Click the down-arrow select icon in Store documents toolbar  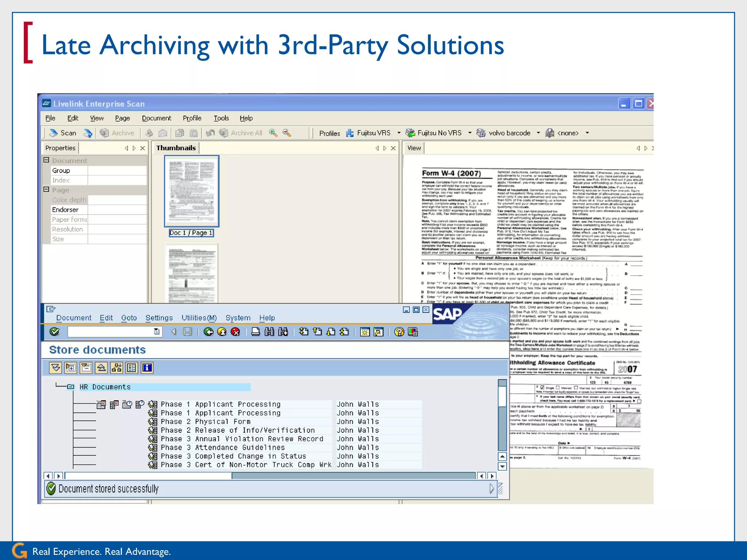[55, 368]
